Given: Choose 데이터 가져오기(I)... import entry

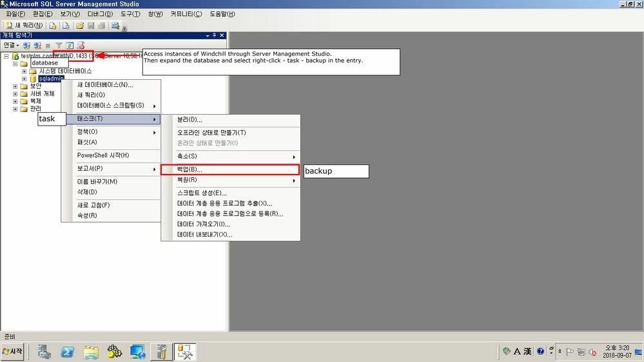Looking at the screenshot, I should 230,224.
